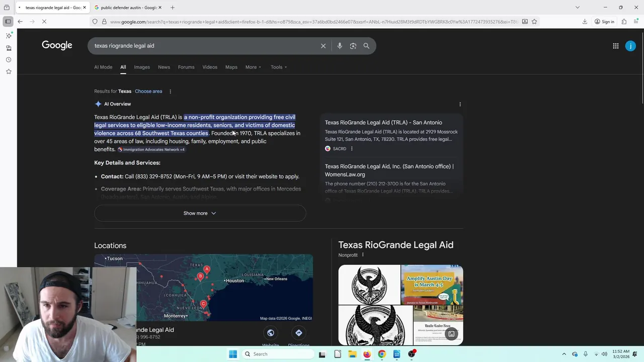The height and width of the screenshot is (362, 644).
Task: Open a new browser tab
Action: tap(173, 8)
